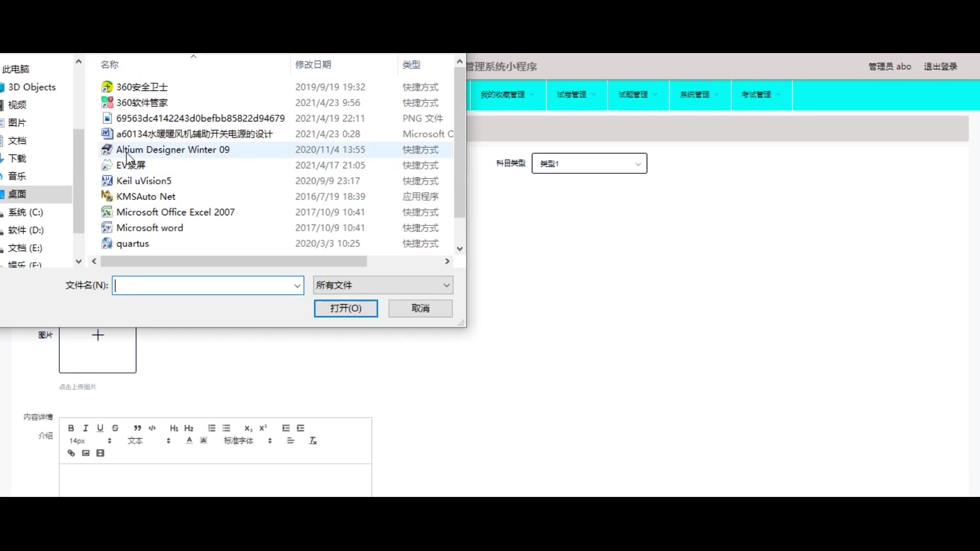
Task: Open the 所有文件 file type filter
Action: point(383,285)
